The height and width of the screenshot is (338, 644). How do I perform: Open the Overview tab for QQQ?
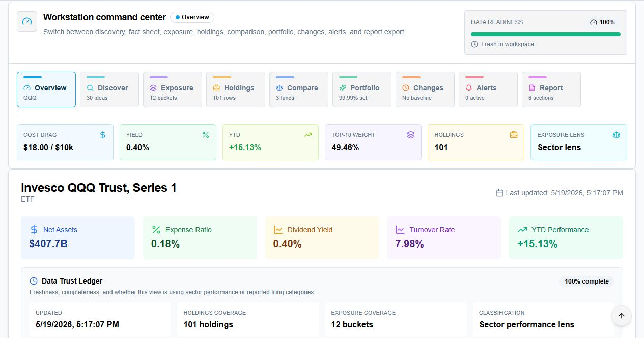point(46,90)
